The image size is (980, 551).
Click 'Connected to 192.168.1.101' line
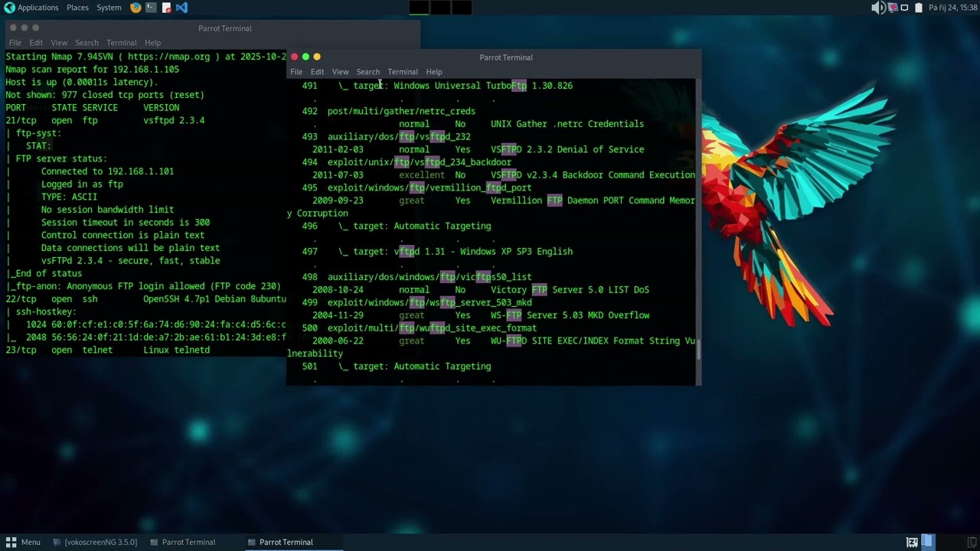[107, 171]
